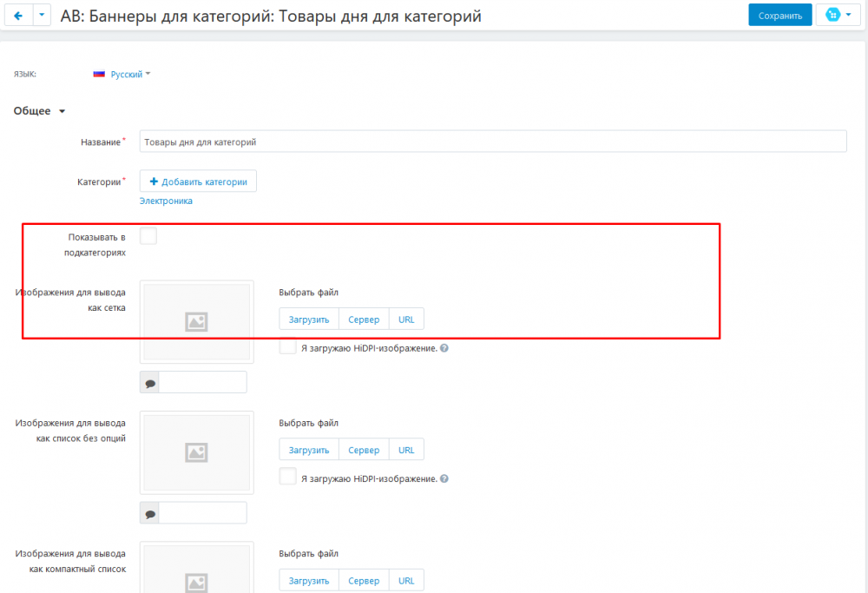
Task: Check HiDPI option for list without options
Action: point(288,478)
